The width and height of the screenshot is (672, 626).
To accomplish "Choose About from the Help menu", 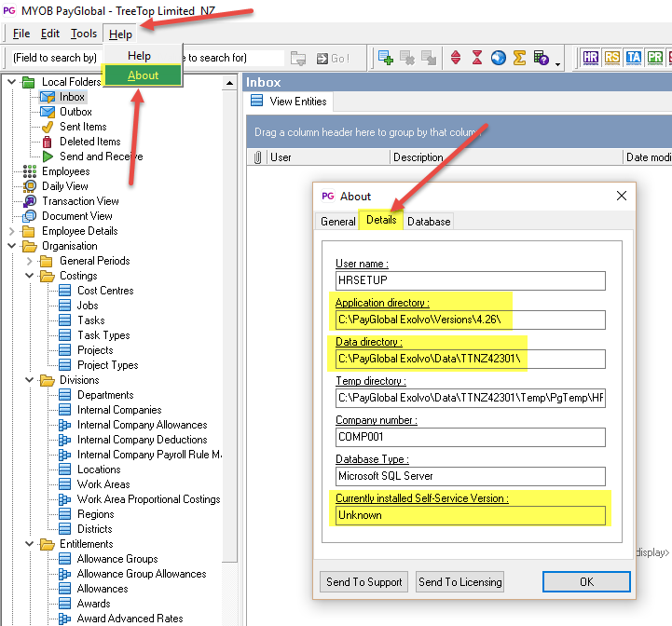I will click(x=143, y=75).
